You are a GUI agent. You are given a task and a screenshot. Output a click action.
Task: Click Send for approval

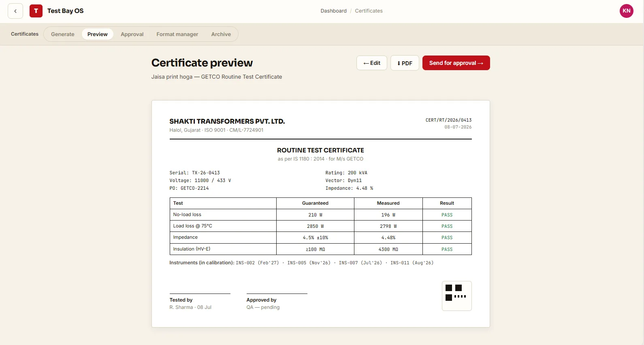456,63
